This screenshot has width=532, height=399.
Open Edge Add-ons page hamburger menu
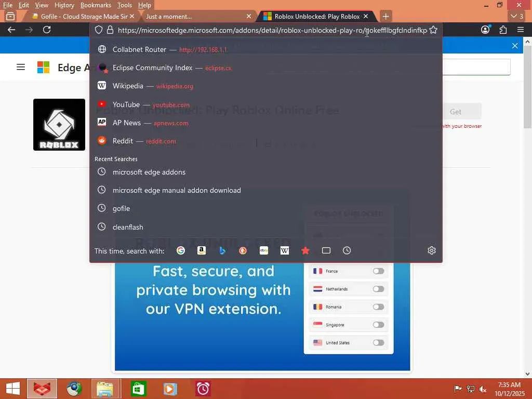coord(21,67)
